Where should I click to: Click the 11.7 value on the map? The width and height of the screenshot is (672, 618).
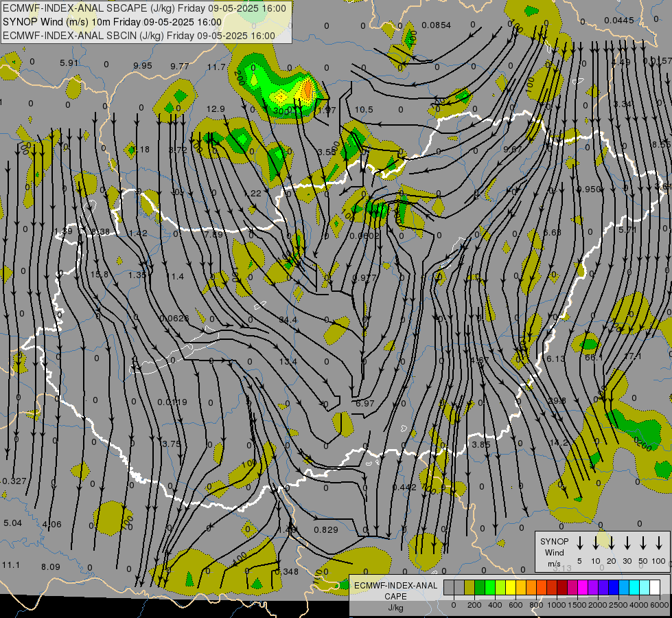click(x=216, y=67)
